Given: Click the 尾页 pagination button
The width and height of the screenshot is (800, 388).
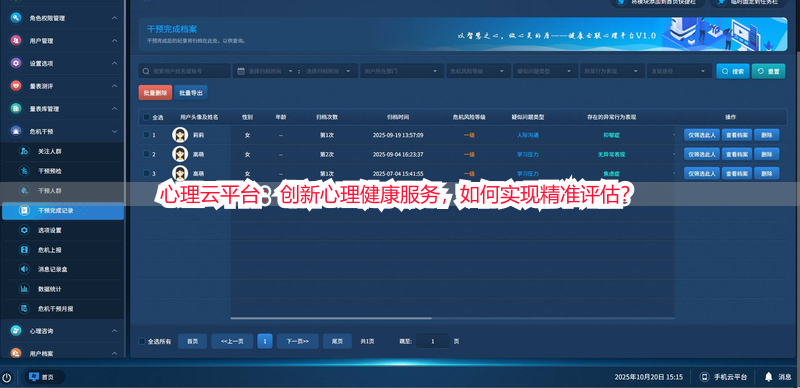Looking at the screenshot, I should 337,341.
